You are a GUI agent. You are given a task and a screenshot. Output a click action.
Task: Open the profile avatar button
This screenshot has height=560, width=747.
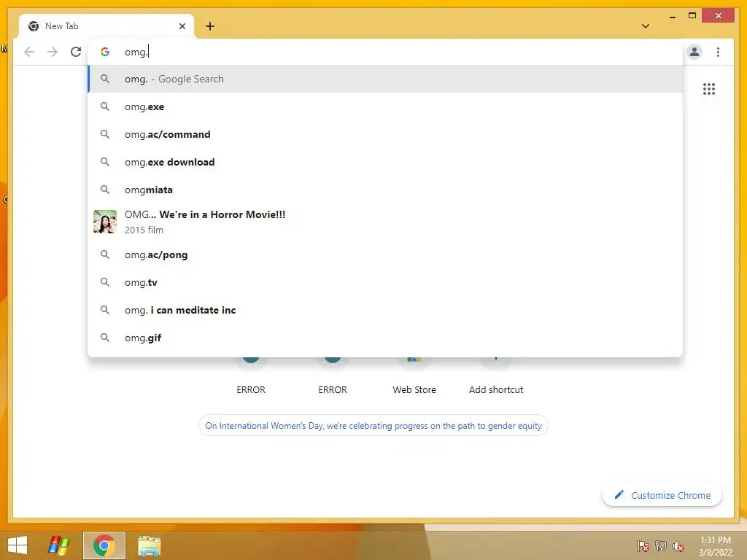[694, 52]
